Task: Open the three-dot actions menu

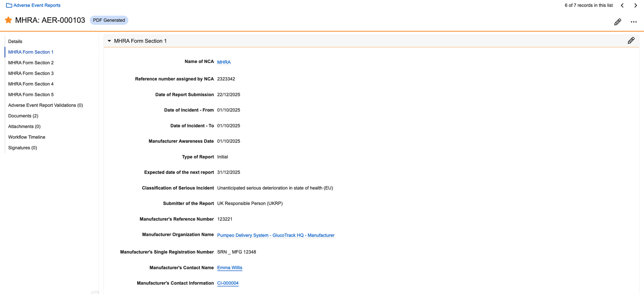Action: click(x=633, y=22)
